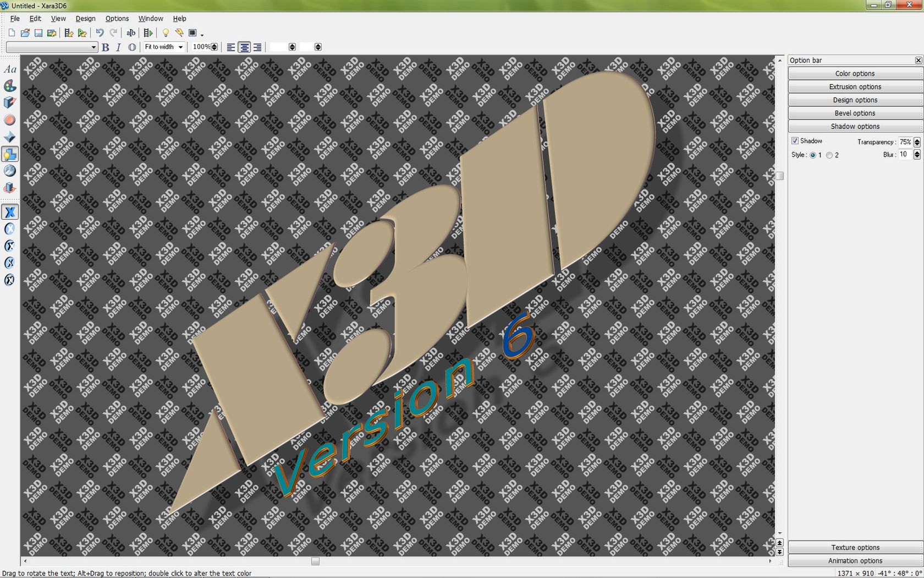Expand Texture options panel
The width and height of the screenshot is (924, 578).
[855, 548]
